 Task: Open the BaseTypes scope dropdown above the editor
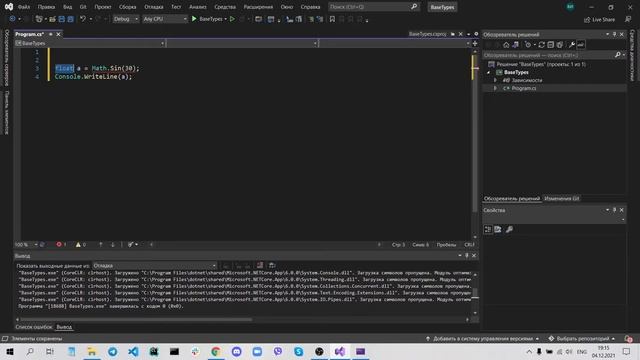click(x=89, y=43)
